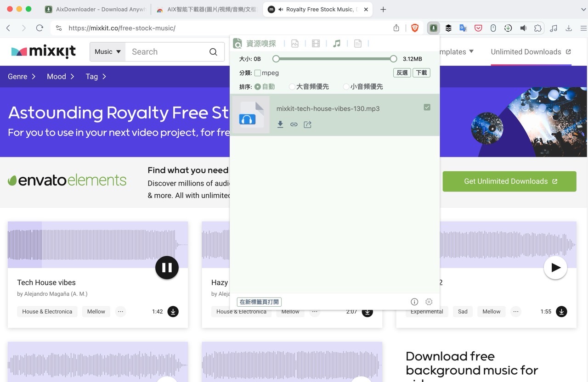This screenshot has width=588, height=382.
Task: Uncheck the mixkit-tech-house-vibes-130.mp3 selection box
Action: pos(427,107)
